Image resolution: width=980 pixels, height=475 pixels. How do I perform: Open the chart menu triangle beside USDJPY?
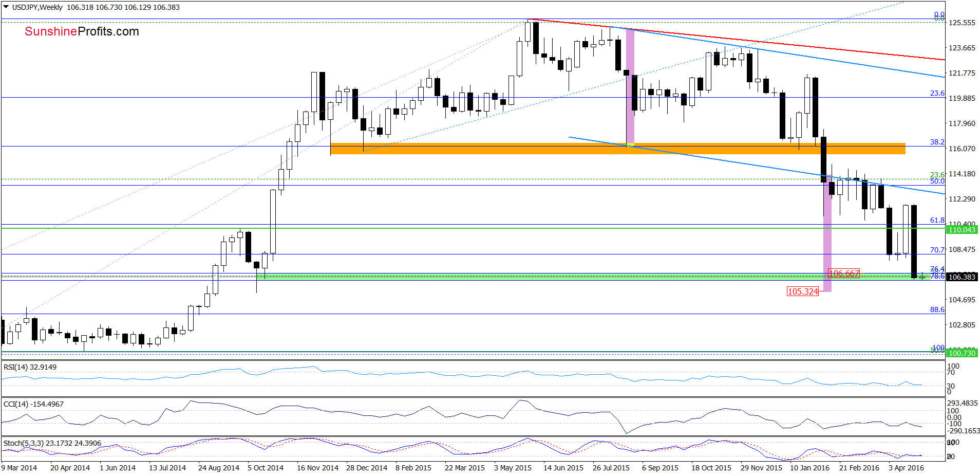(x=6, y=7)
